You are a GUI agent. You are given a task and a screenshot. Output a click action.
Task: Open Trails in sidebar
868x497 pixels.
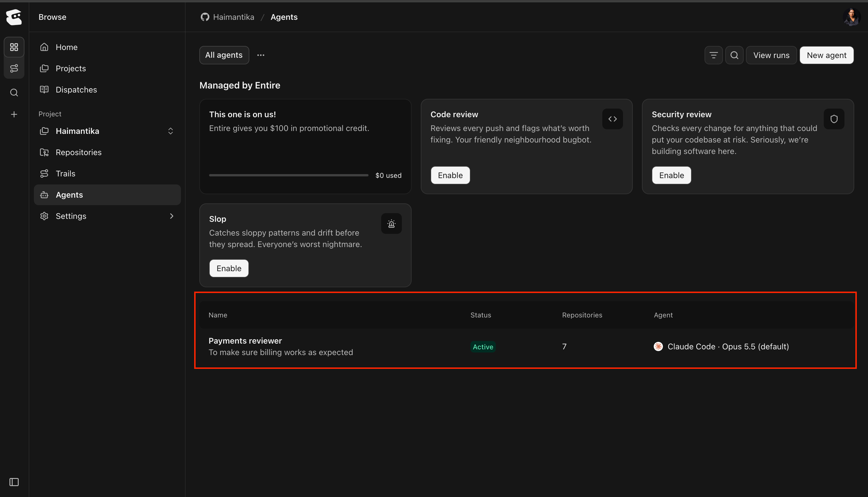(x=107, y=174)
